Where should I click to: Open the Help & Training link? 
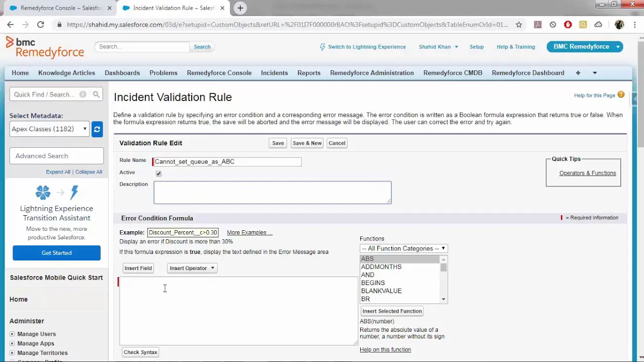click(516, 47)
